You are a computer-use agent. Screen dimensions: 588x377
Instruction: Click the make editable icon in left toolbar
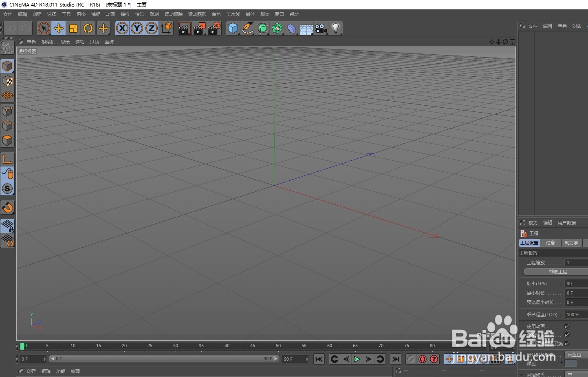click(x=7, y=48)
